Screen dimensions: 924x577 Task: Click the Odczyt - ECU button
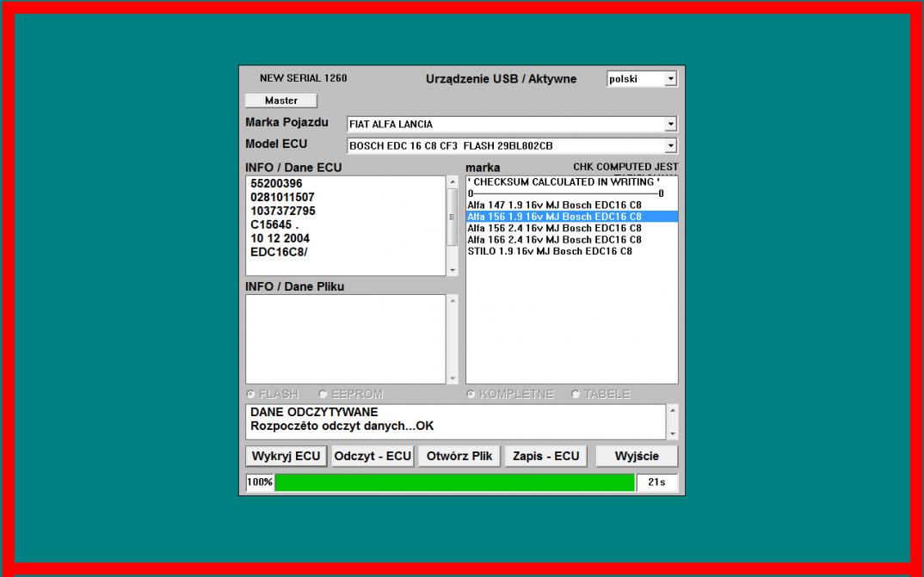pyautogui.click(x=373, y=457)
